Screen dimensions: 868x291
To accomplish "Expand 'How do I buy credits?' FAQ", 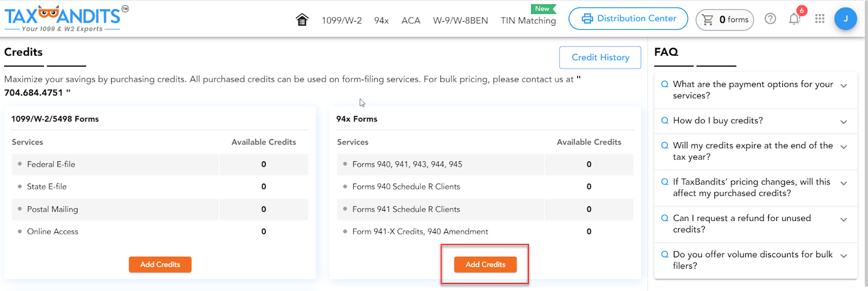I will pos(756,121).
